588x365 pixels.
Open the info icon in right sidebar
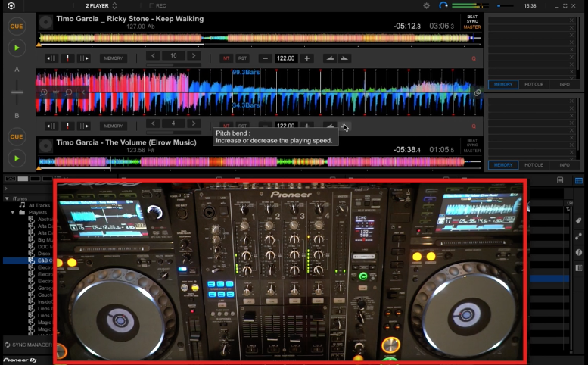pos(579,252)
